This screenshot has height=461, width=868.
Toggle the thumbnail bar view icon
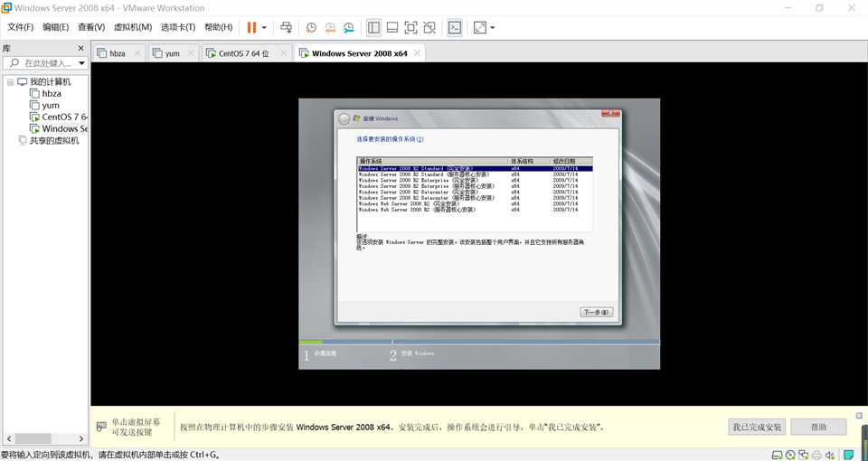(x=392, y=27)
